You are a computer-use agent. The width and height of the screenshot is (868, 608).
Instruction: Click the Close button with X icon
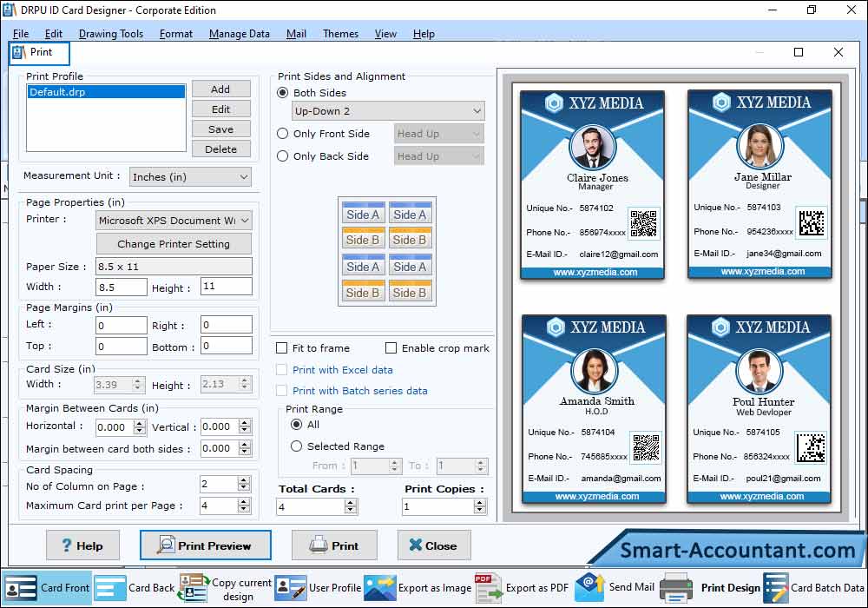tap(434, 545)
